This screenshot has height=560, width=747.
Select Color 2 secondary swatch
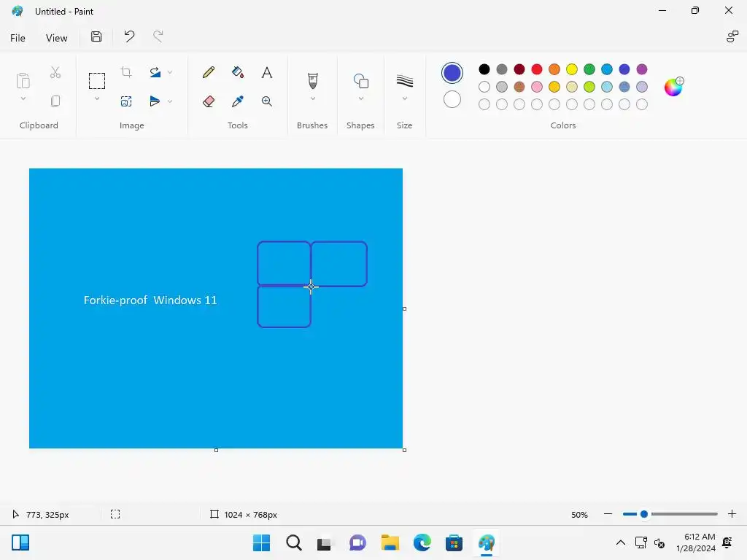tap(452, 99)
